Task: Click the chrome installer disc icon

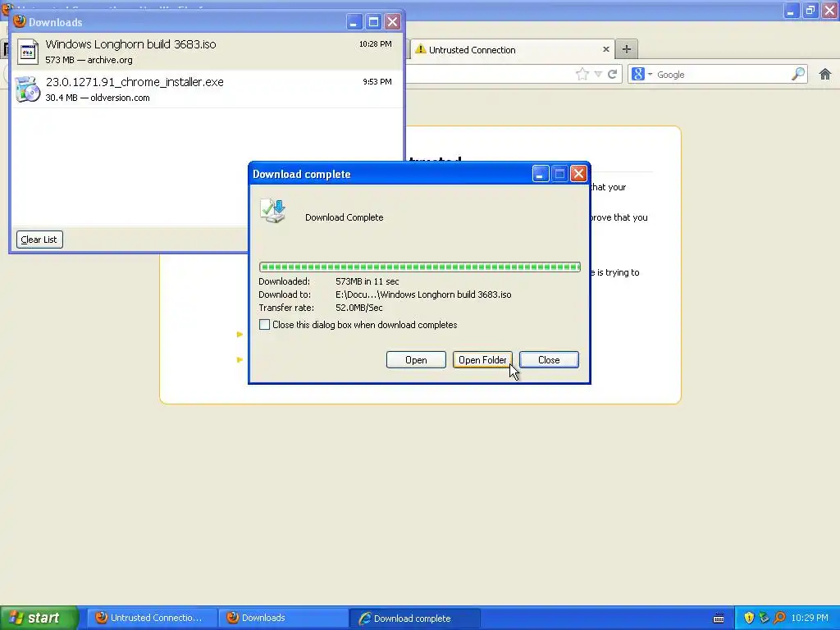Action: point(27,89)
